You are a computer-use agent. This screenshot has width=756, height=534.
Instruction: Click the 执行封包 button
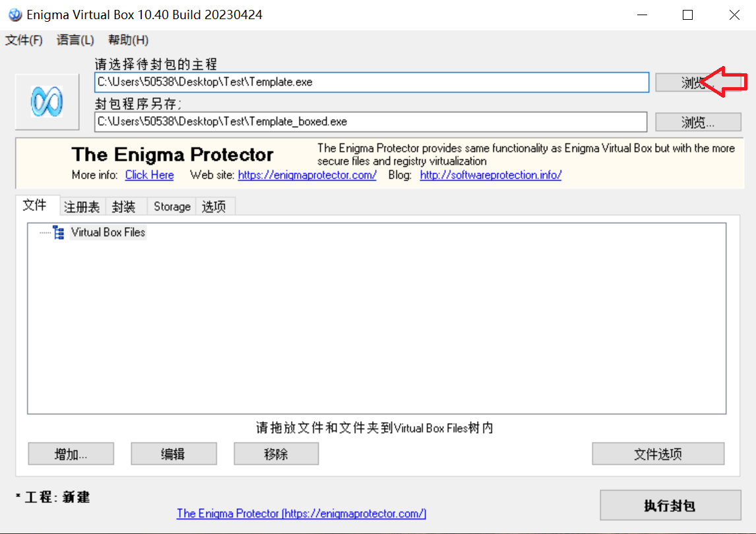[x=670, y=506]
